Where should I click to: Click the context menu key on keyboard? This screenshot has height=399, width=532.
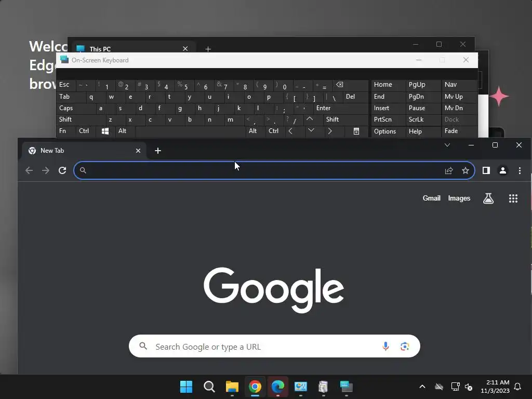pos(356,131)
